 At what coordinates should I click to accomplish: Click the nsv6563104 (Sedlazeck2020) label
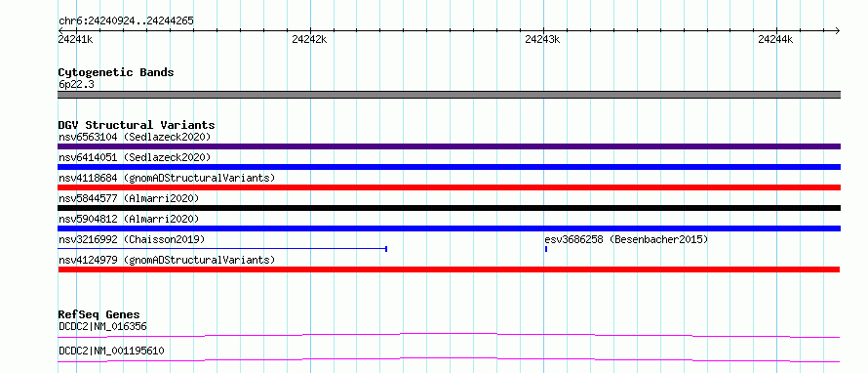point(135,137)
